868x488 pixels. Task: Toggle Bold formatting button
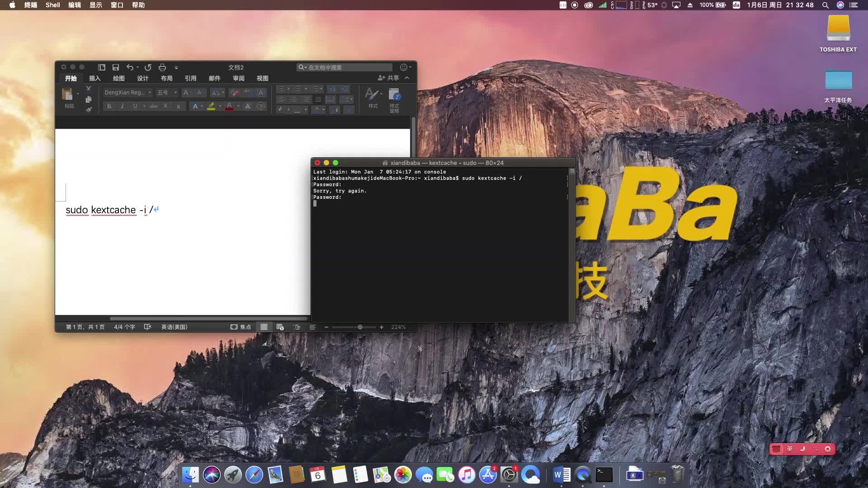[109, 106]
